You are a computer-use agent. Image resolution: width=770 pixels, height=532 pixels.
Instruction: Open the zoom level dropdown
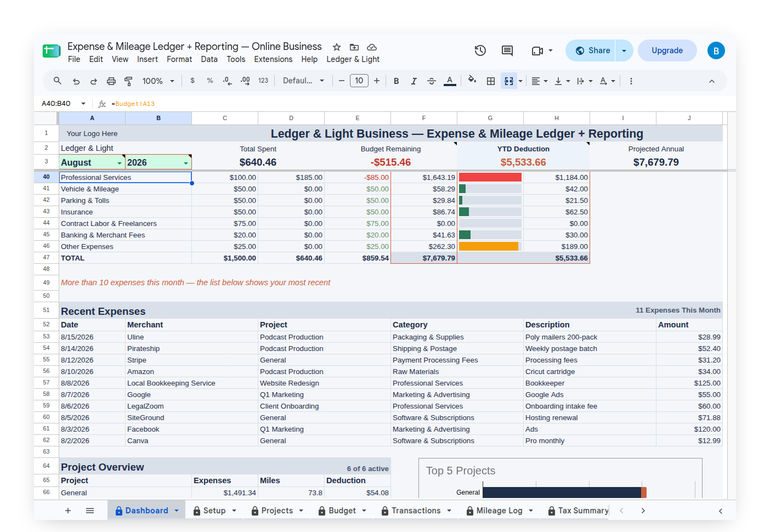pos(158,81)
